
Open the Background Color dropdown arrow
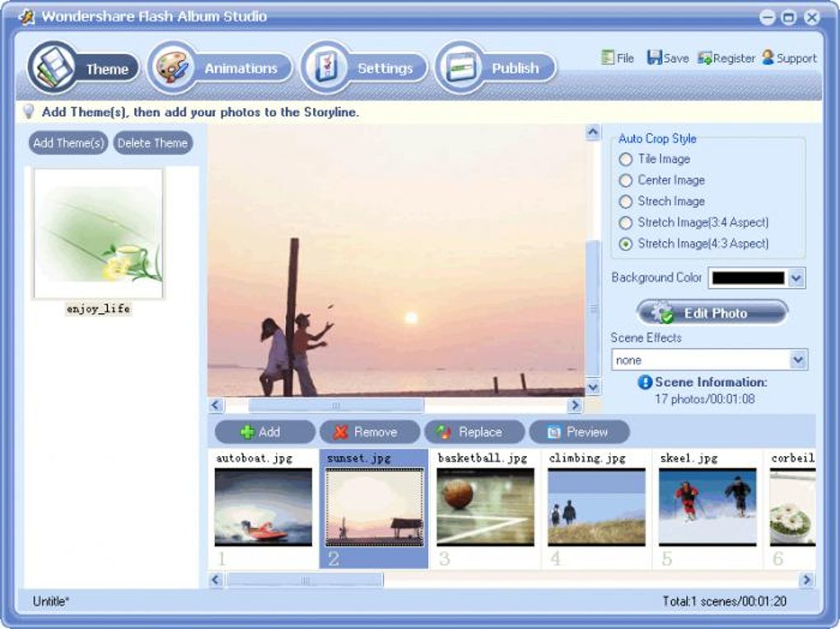tap(796, 277)
